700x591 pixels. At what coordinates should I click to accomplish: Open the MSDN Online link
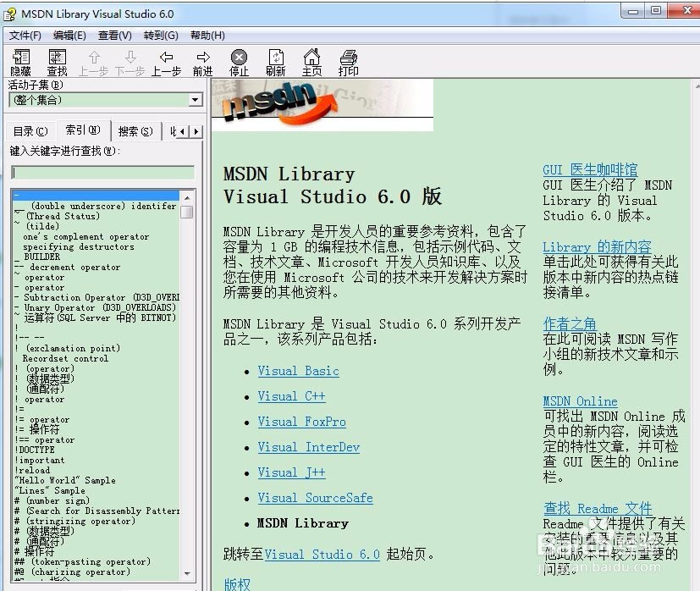click(x=580, y=401)
